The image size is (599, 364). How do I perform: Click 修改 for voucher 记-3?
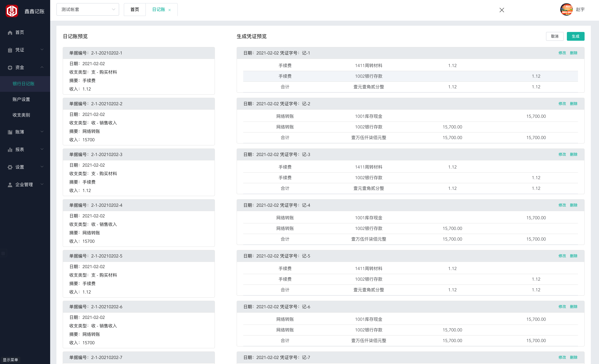[x=562, y=155]
